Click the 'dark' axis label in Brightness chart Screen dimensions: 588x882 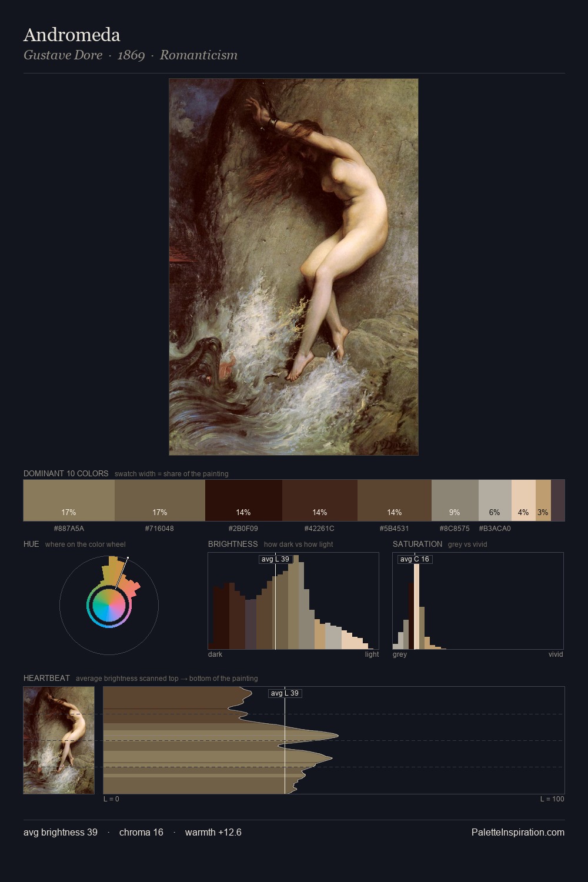215,654
